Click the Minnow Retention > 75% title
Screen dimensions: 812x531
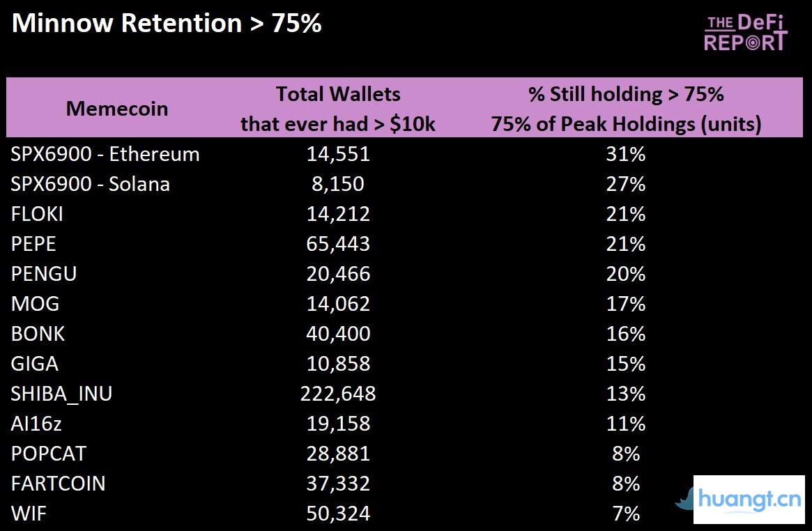[167, 24]
